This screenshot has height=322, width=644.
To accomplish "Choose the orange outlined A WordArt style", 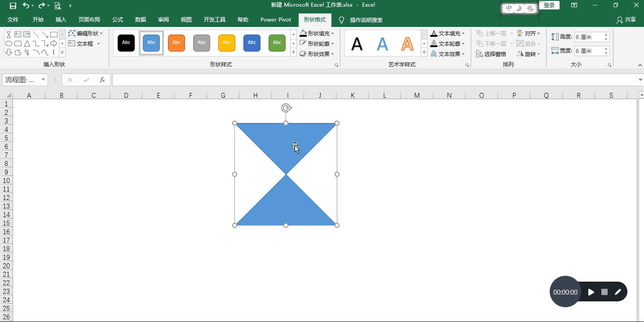I will click(407, 44).
